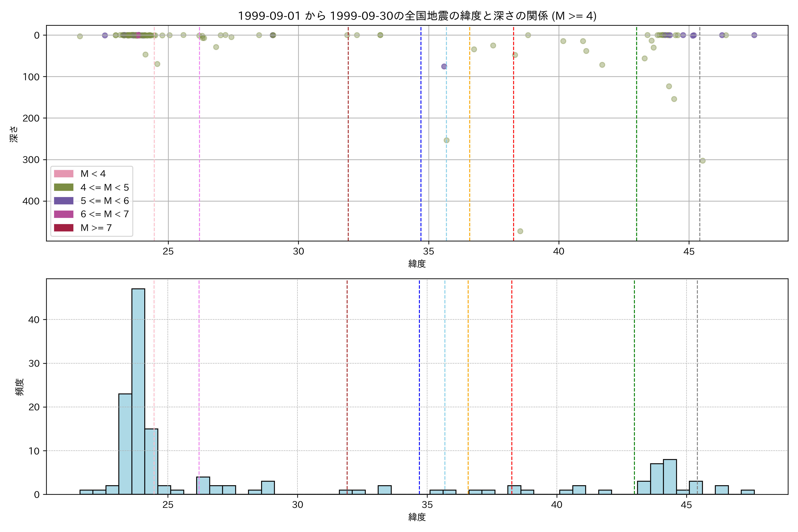The height and width of the screenshot is (532, 798).
Task: Click the histogram bar with frequency 23
Action: click(125, 444)
